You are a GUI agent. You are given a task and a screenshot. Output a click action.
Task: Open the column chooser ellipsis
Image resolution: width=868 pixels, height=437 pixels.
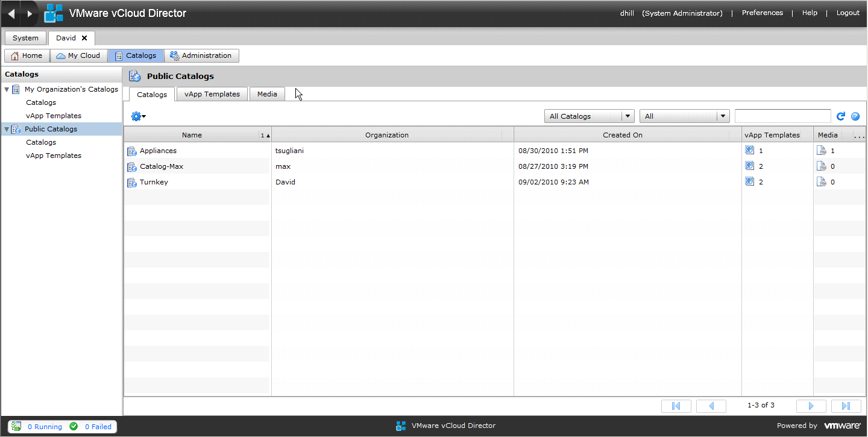[860, 136]
